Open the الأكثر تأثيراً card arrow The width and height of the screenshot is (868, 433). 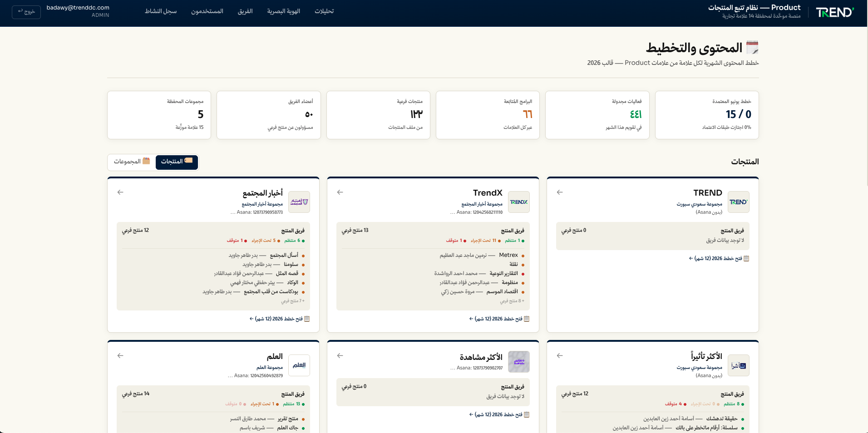(560, 356)
